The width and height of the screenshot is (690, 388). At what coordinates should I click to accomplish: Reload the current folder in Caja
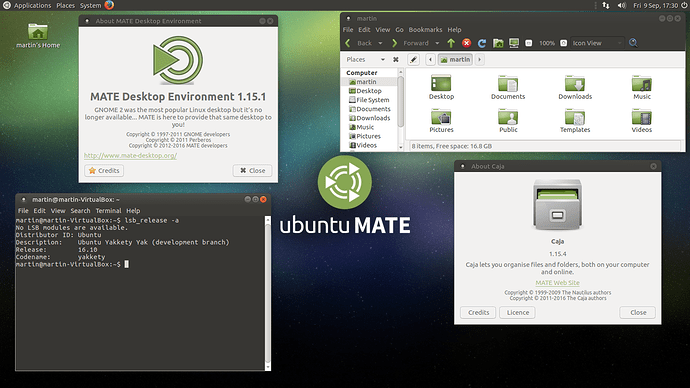(482, 43)
